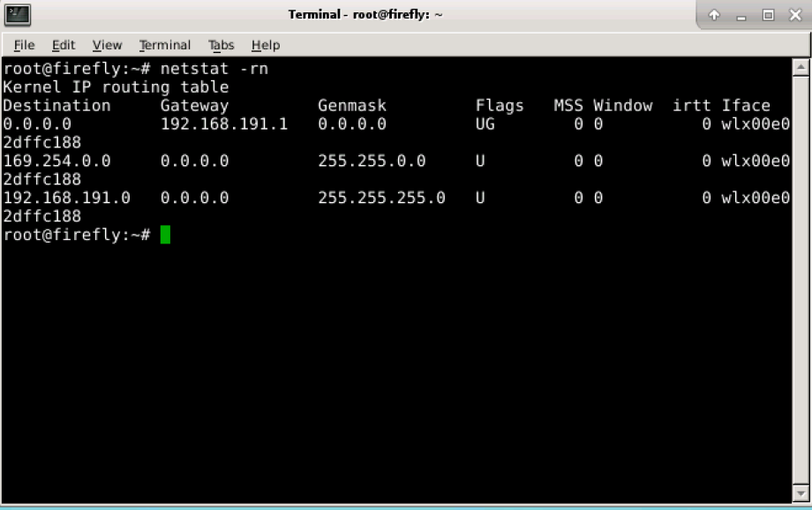
Task: Minimize the terminal window
Action: [x=741, y=17]
